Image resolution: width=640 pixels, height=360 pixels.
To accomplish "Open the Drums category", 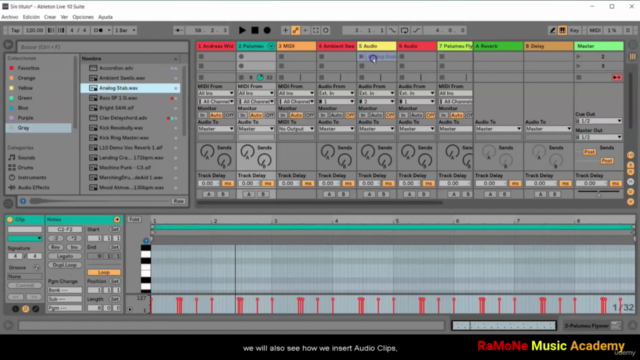I will 25,167.
